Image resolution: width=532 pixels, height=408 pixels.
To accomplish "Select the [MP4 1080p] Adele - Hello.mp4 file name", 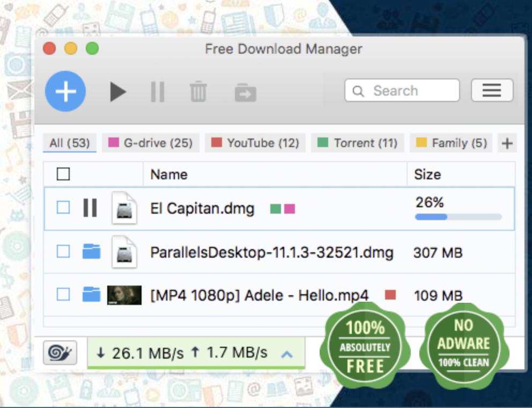I will coord(259,295).
